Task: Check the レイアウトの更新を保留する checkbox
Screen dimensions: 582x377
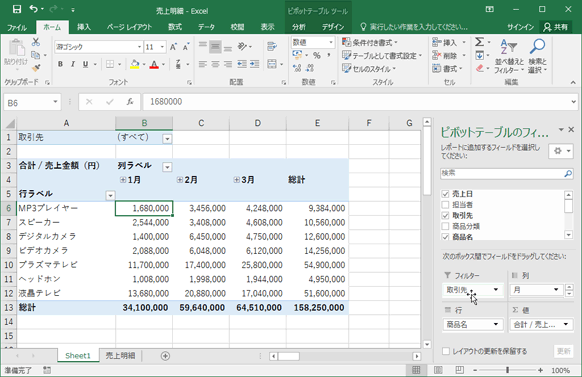Action: tap(446, 351)
